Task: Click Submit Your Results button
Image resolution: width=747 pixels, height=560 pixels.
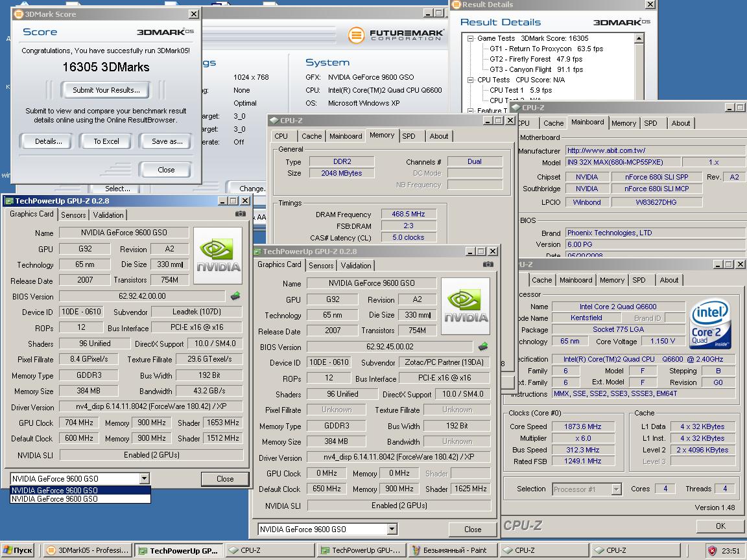Action: pos(106,90)
